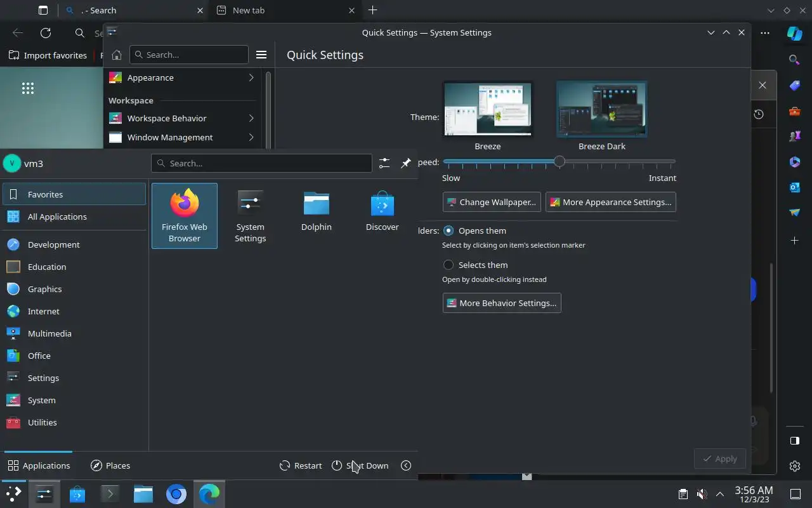The width and height of the screenshot is (812, 508).
Task: Click Edge history icon in side pane
Action: point(759,114)
